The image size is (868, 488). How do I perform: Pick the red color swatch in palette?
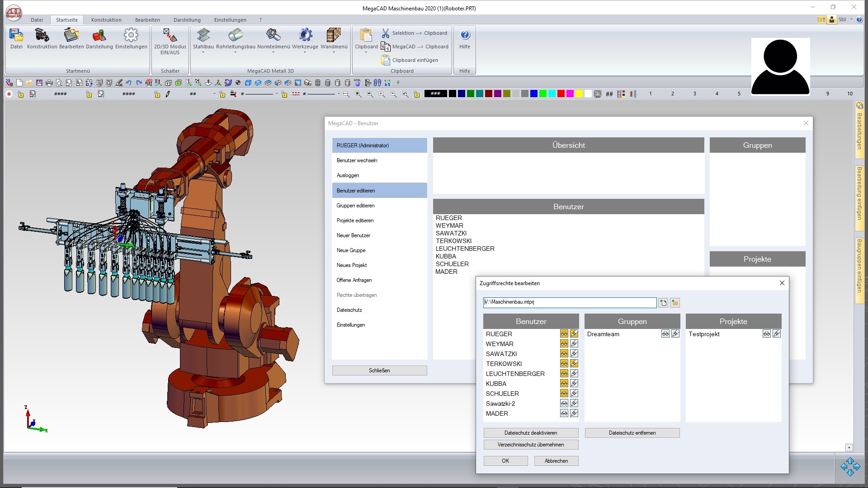coord(561,94)
